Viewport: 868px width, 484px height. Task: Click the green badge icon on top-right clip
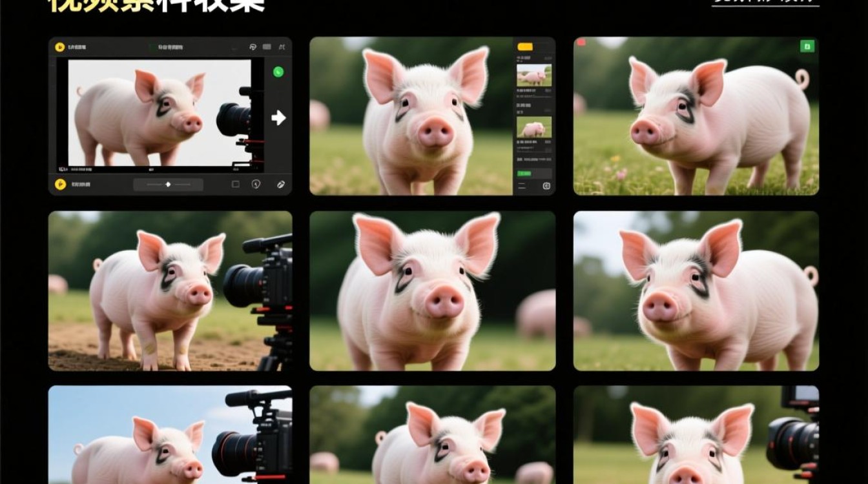tap(807, 46)
